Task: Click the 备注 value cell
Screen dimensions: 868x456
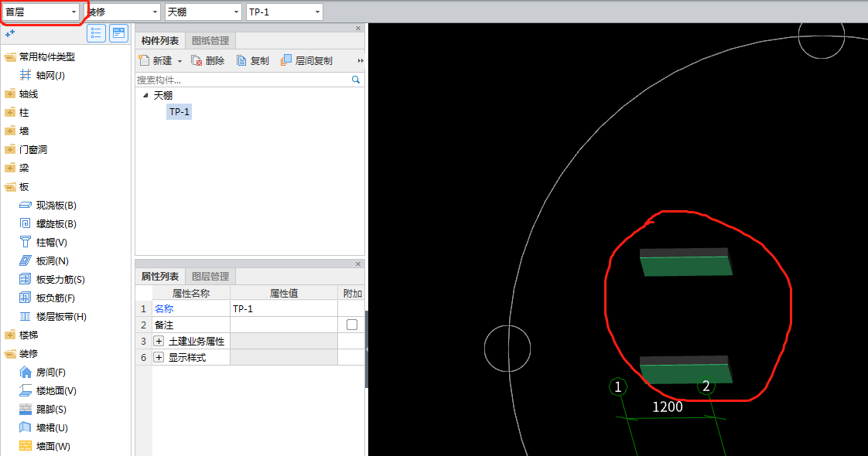Action: tap(283, 325)
